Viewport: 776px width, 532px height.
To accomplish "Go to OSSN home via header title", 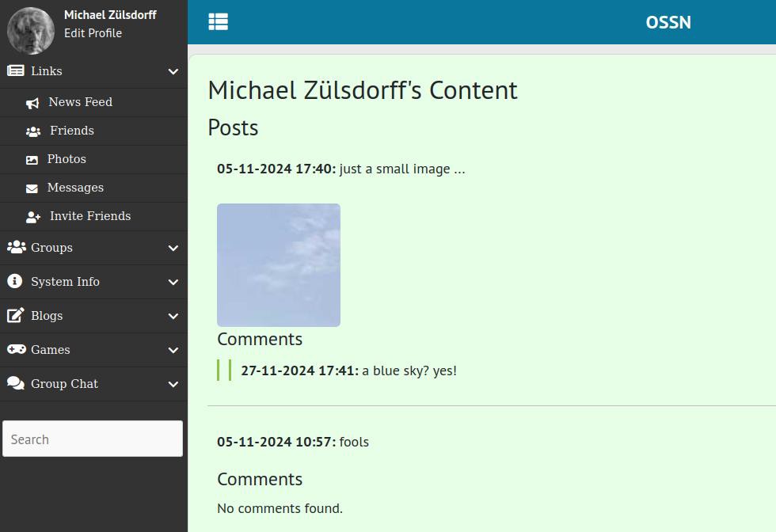I will pos(668,22).
